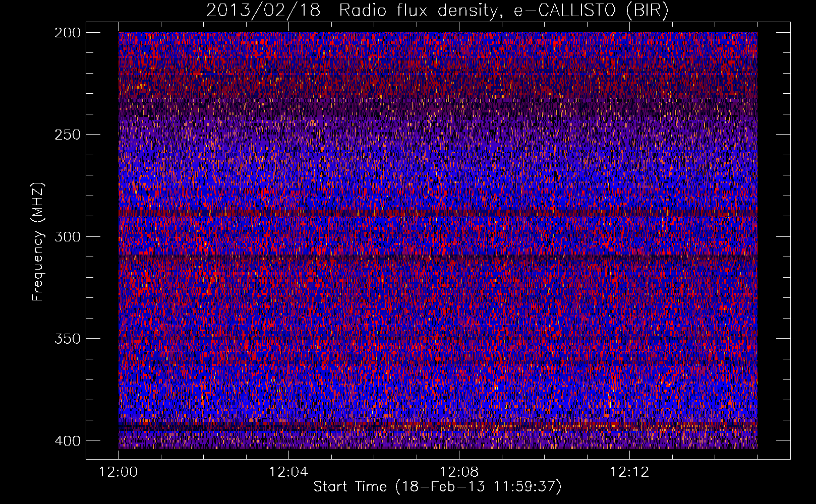Select the '300' frequency axis label

67,236
